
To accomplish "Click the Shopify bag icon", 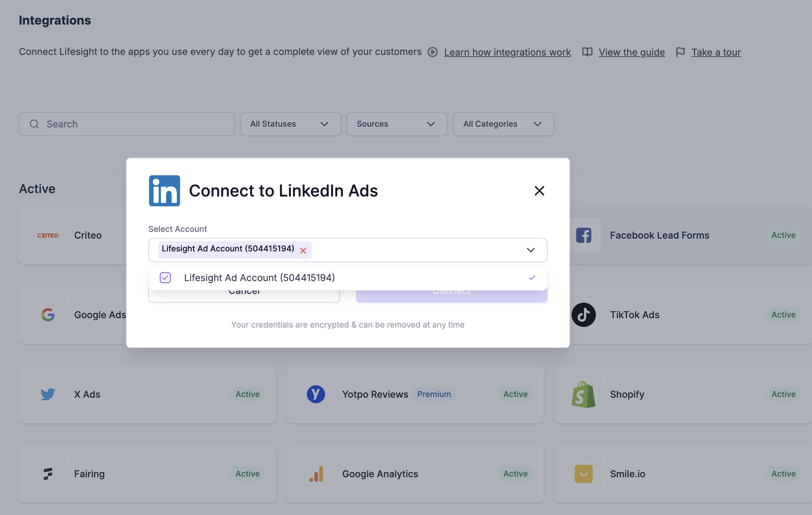I will click(x=583, y=394).
